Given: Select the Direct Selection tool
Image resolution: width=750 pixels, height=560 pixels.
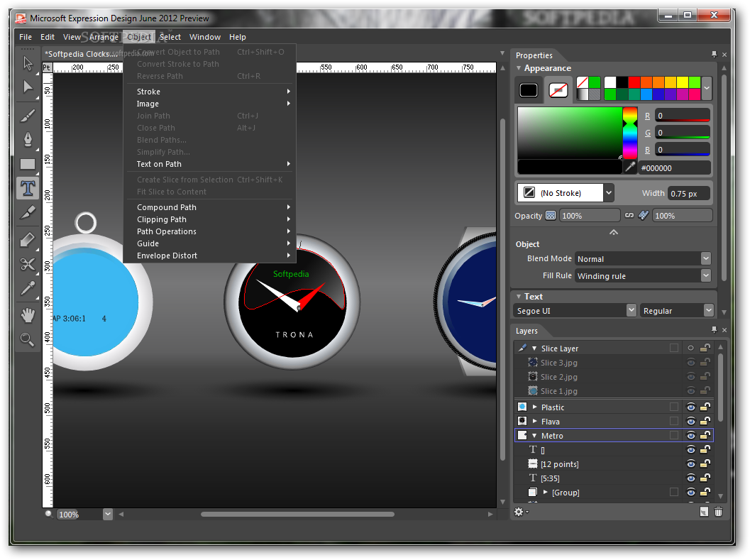Looking at the screenshot, I should [28, 87].
